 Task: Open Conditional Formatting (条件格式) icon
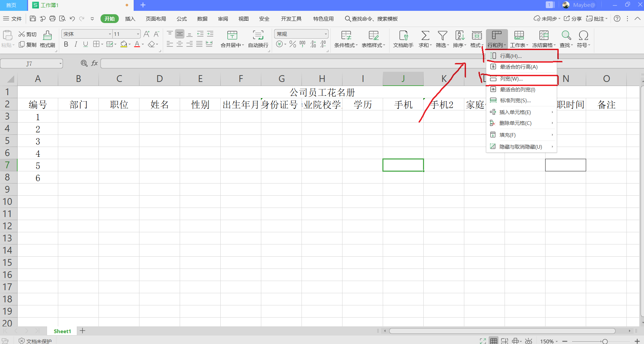tap(346, 35)
